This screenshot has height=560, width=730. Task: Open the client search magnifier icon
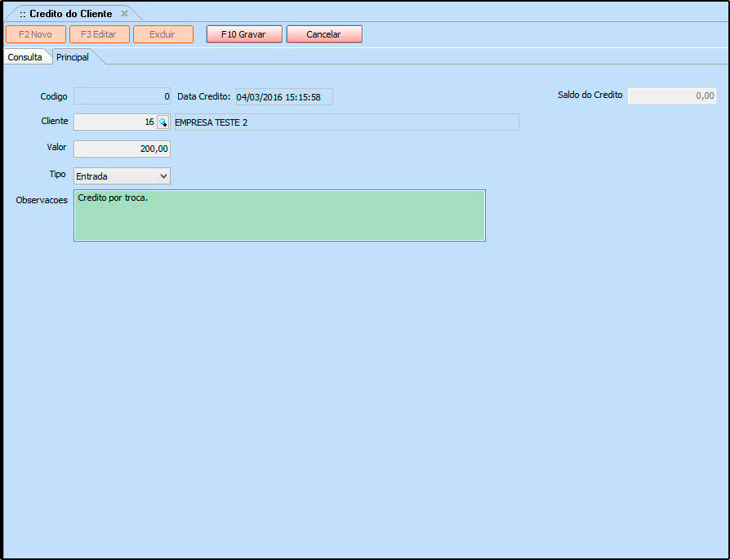point(163,122)
